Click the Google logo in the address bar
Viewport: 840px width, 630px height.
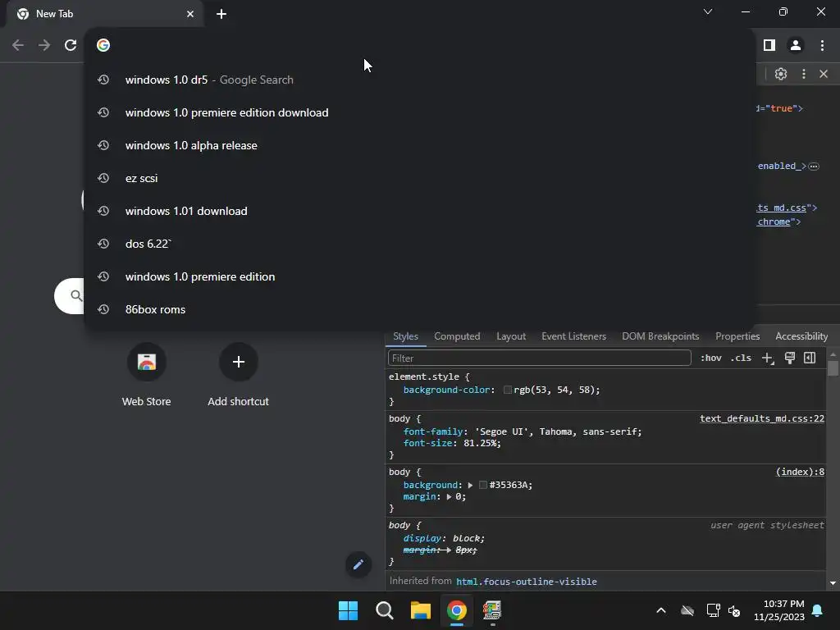pos(103,45)
